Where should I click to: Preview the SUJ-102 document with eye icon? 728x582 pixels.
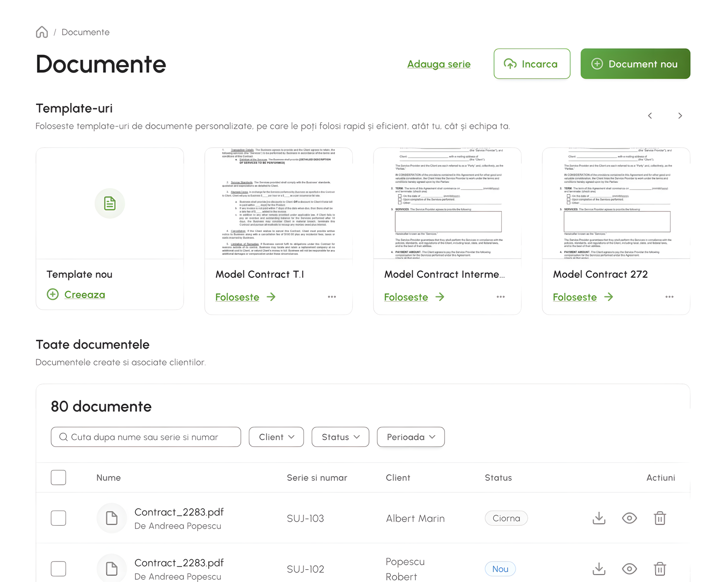tap(630, 569)
